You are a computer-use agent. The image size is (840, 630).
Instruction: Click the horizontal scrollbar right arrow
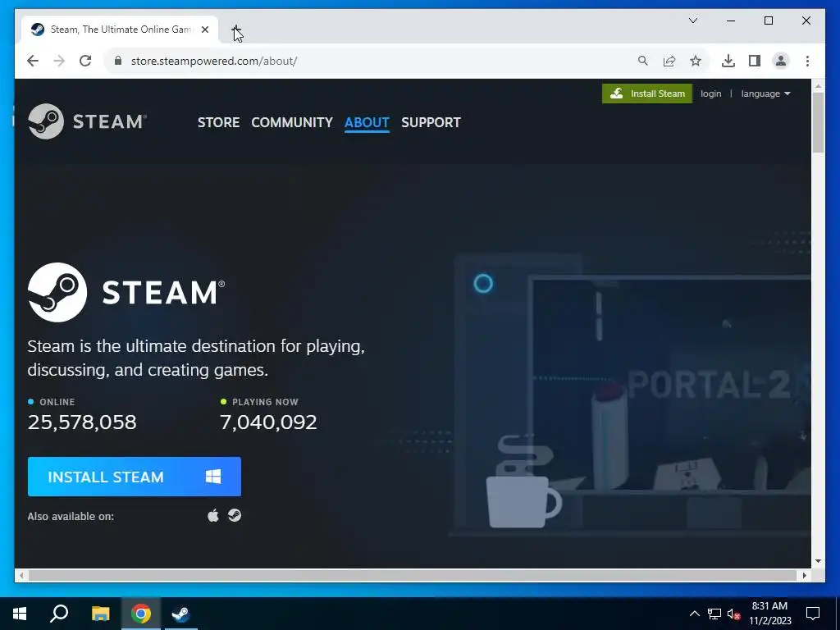coord(804,575)
